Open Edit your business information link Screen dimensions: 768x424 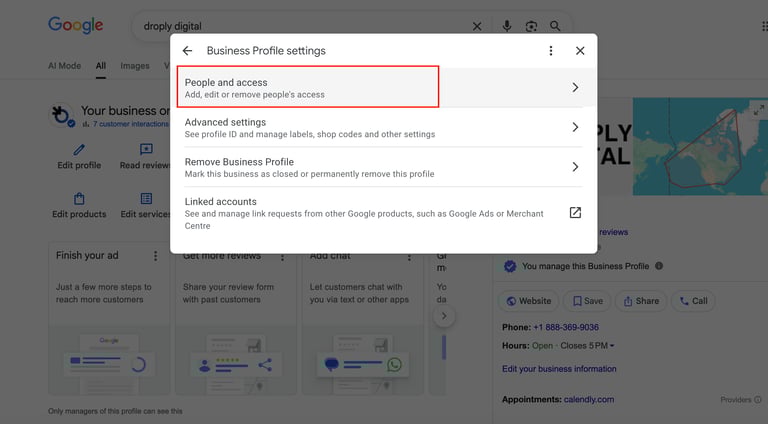pos(559,369)
